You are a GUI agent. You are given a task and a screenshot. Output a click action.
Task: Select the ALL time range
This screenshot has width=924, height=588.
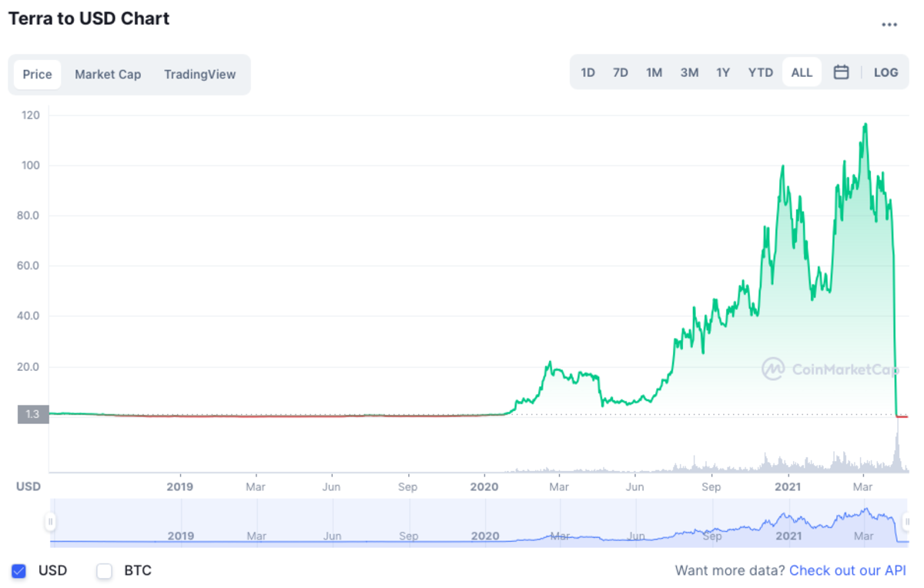coord(802,72)
